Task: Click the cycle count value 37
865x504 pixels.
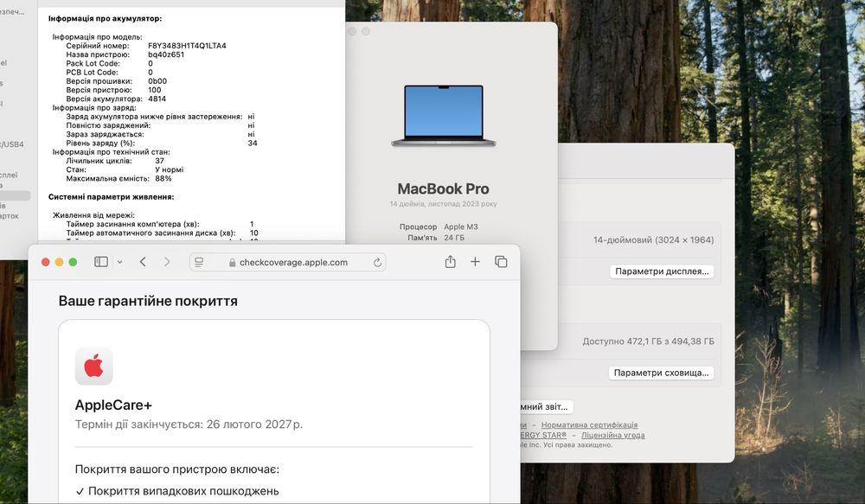Action: [159, 161]
